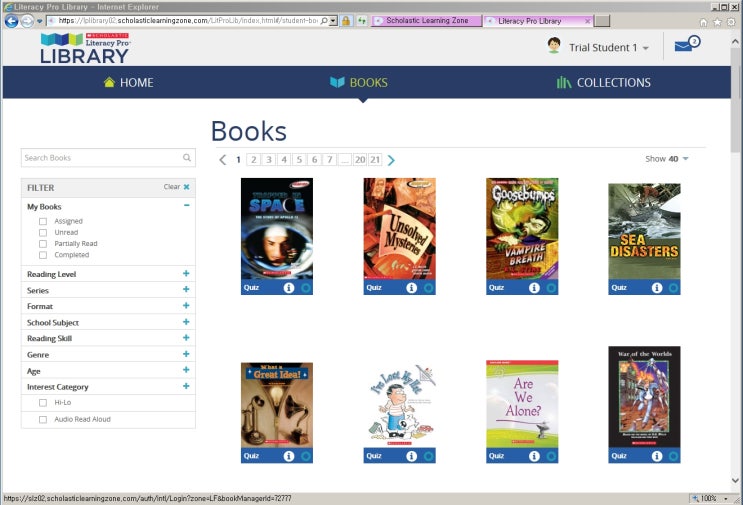Open the info icon under Goosebumps Vampire Breath

[x=534, y=288]
